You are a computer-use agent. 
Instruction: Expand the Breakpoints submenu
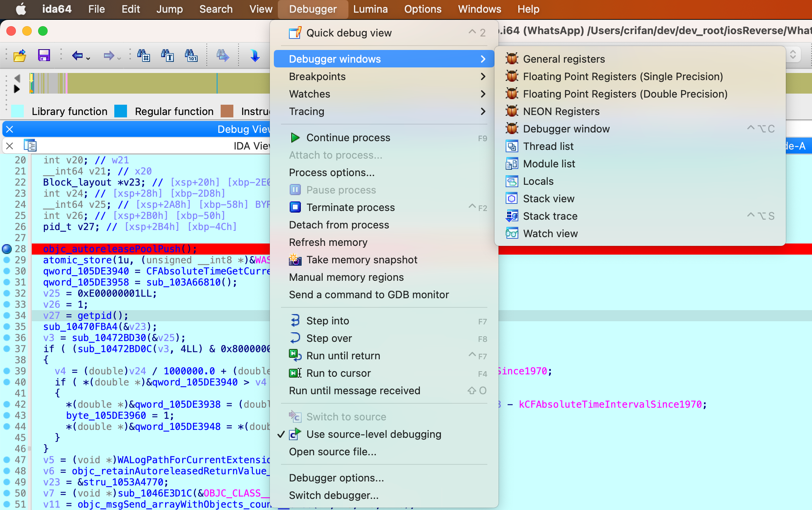[x=384, y=77]
